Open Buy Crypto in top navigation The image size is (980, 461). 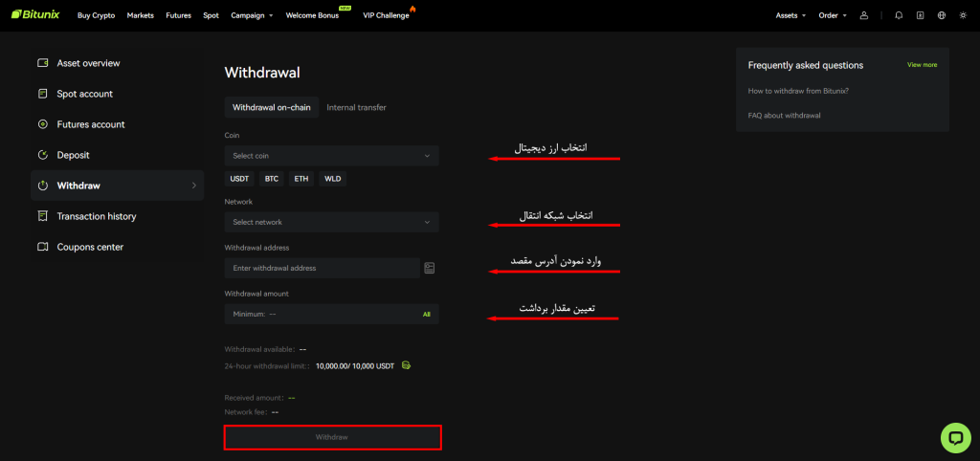[x=97, y=15]
